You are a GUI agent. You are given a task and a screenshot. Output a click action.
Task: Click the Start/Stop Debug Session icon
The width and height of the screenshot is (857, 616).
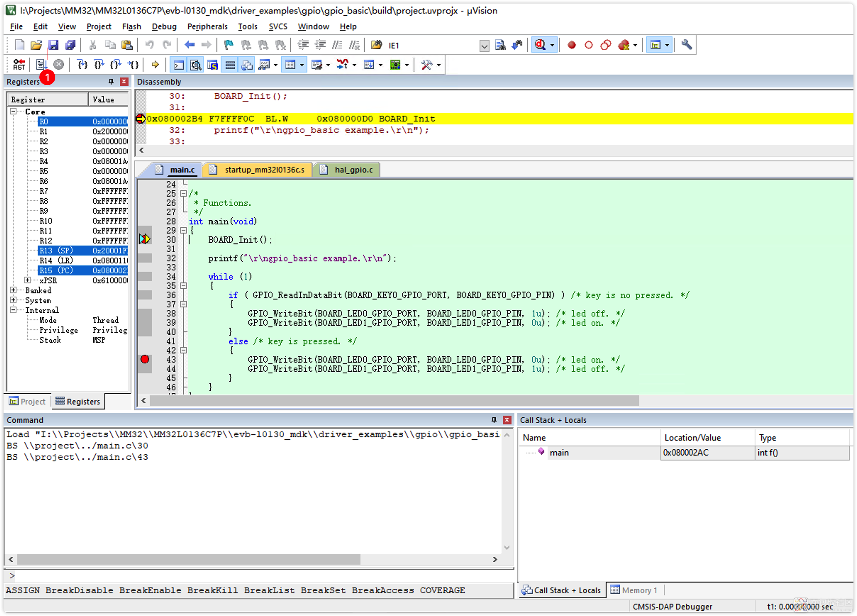click(540, 45)
